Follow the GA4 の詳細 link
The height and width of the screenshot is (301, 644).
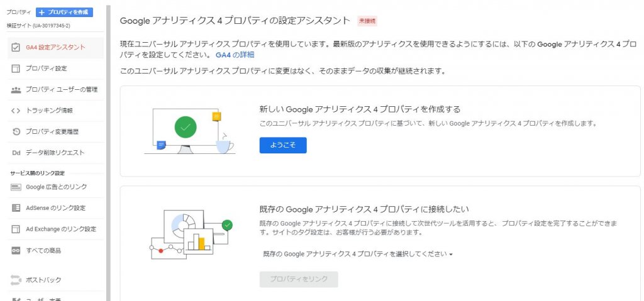tap(235, 55)
